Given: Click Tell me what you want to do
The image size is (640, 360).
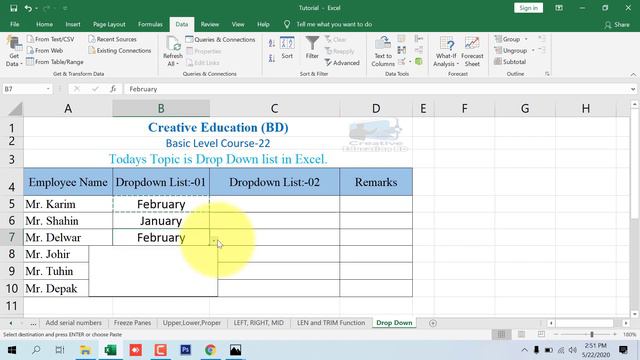Looking at the screenshot, I should 334,24.
